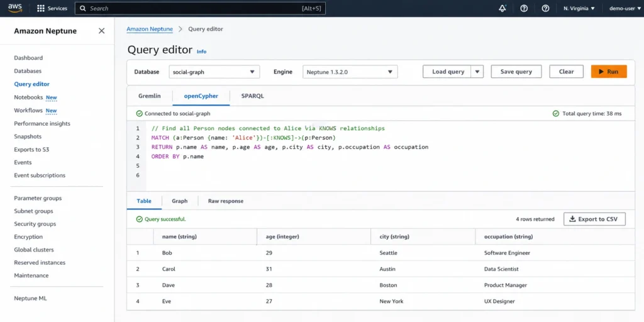Open the demo-user account menu

pyautogui.click(x=625, y=8)
